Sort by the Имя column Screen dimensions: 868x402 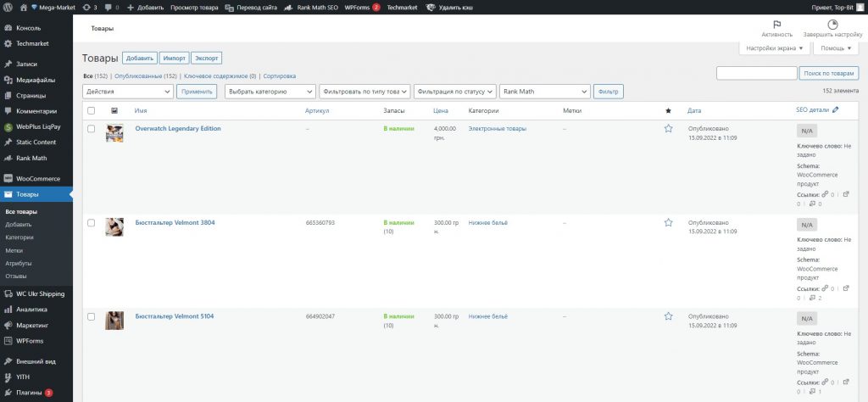141,111
